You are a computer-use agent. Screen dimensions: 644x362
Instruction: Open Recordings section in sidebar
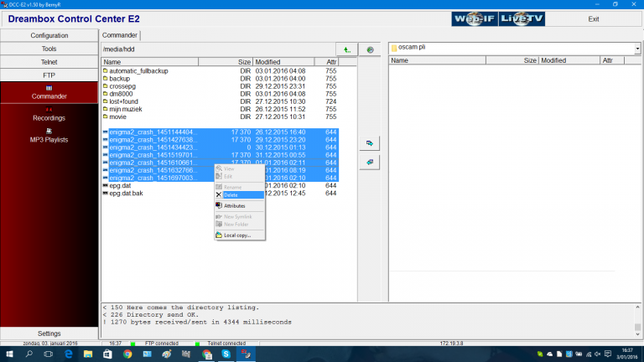pos(49,114)
